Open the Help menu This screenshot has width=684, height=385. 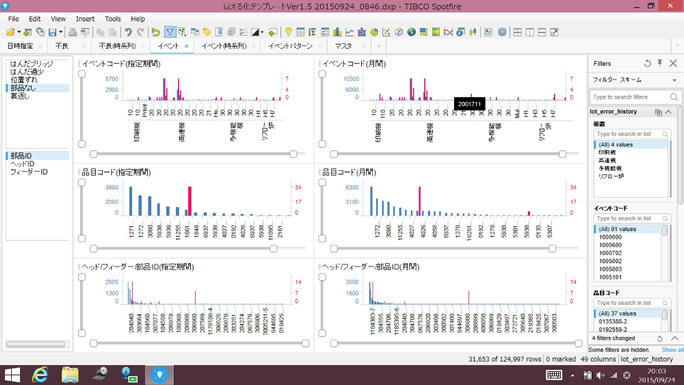tap(138, 19)
